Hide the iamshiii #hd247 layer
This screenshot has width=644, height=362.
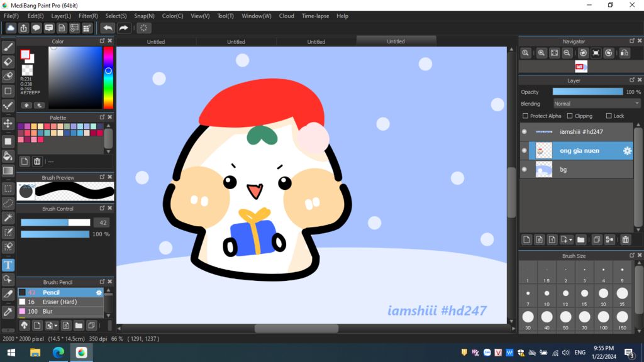(525, 132)
